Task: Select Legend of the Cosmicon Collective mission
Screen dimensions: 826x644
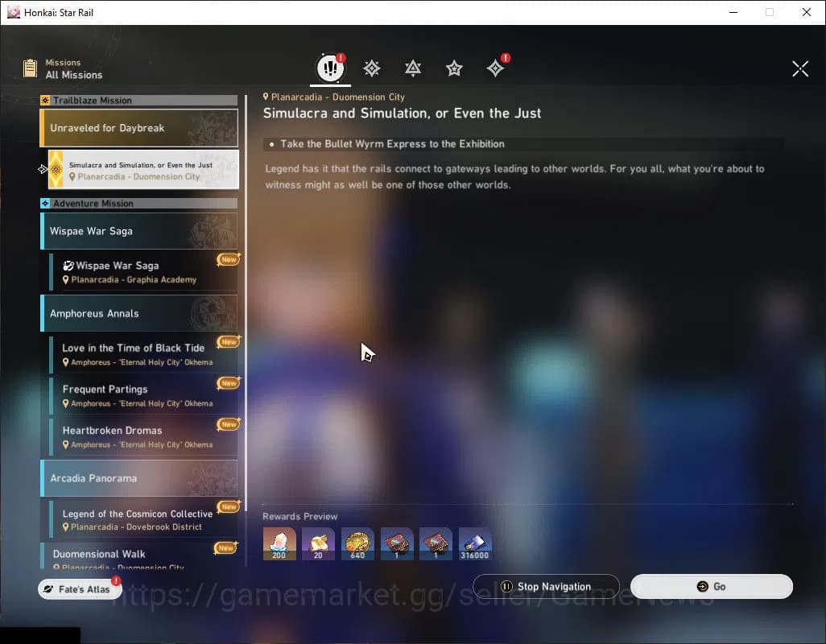Action: (143, 519)
